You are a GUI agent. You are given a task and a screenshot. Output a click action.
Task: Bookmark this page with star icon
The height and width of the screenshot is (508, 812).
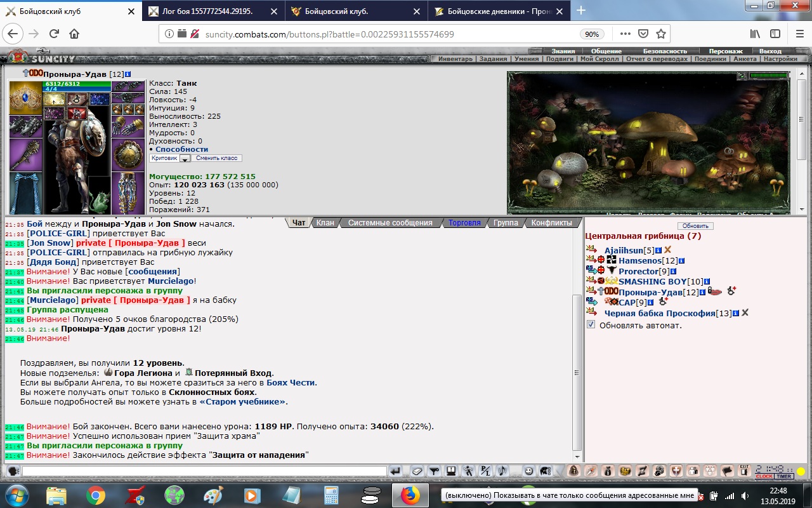(661, 34)
